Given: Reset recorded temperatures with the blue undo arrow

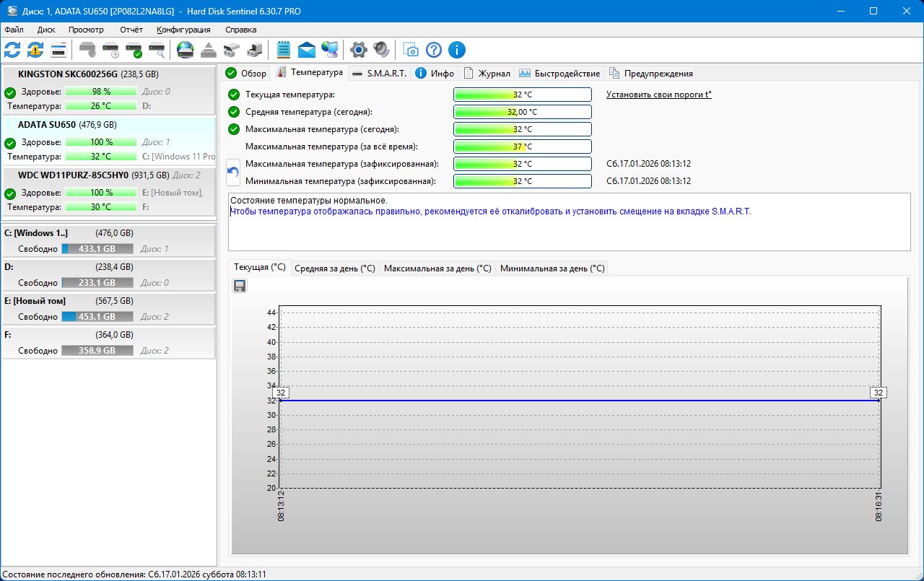Looking at the screenshot, I should (x=233, y=172).
